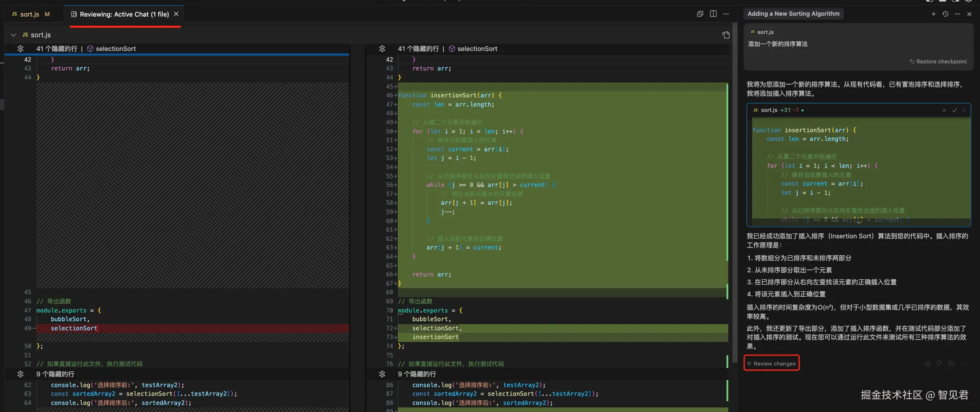Click thumbs down on the response

tap(939, 364)
